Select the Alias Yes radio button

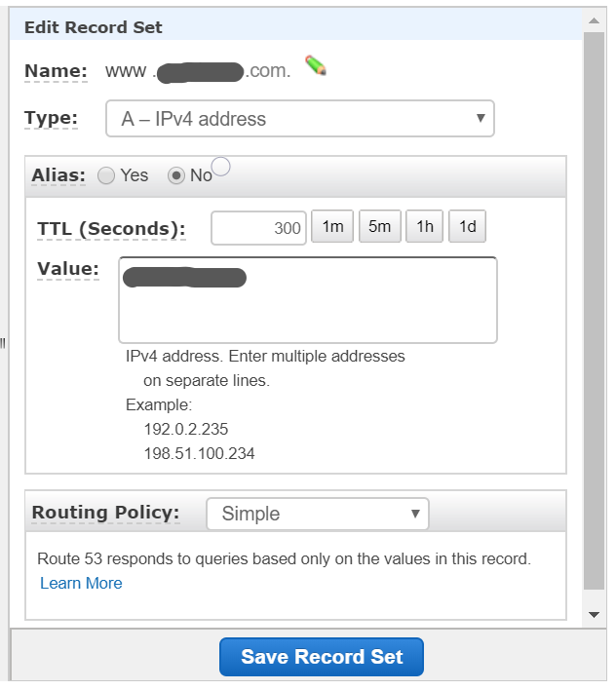click(106, 175)
